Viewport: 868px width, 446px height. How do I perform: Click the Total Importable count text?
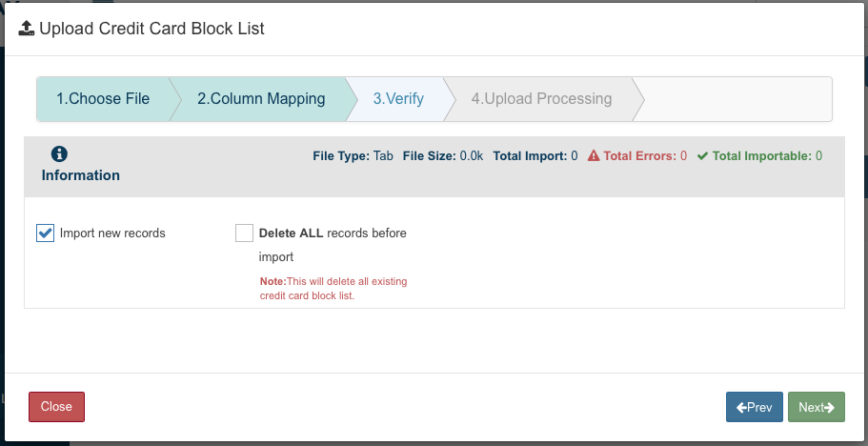point(766,155)
